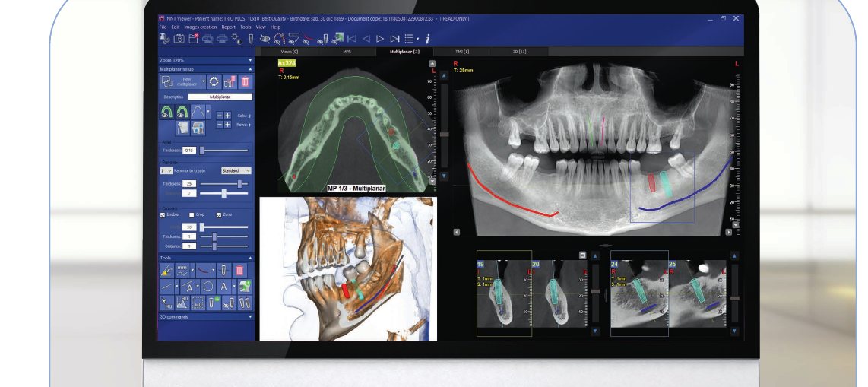Click the save document toolbar icon
Screen dimensions: 868x387
pos(164,39)
